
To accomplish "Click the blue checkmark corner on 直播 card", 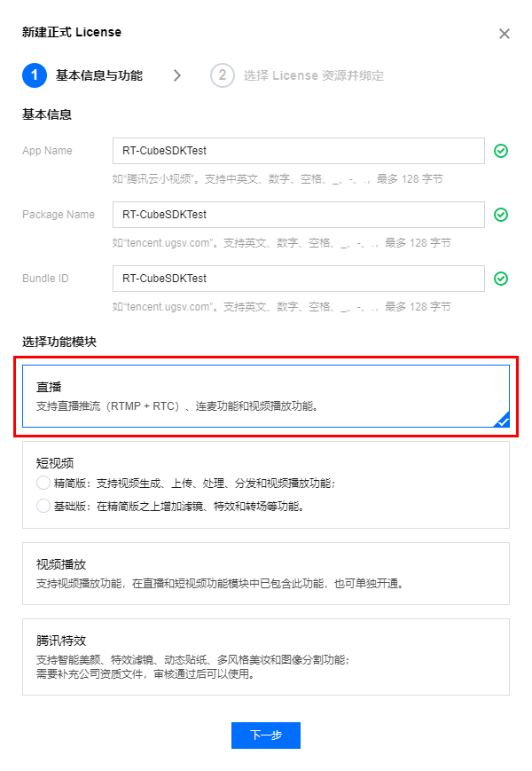I will click(502, 420).
